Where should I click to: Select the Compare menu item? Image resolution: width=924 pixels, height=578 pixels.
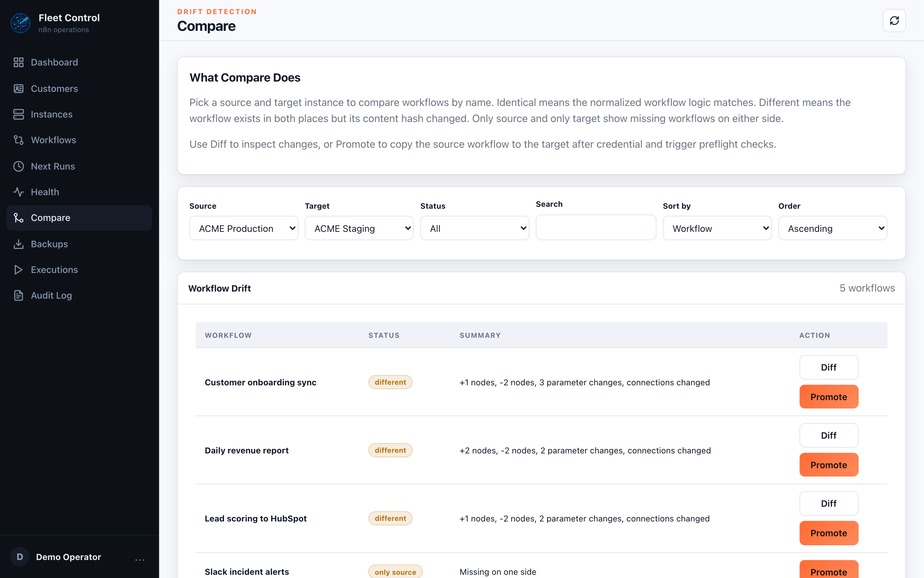click(x=79, y=218)
